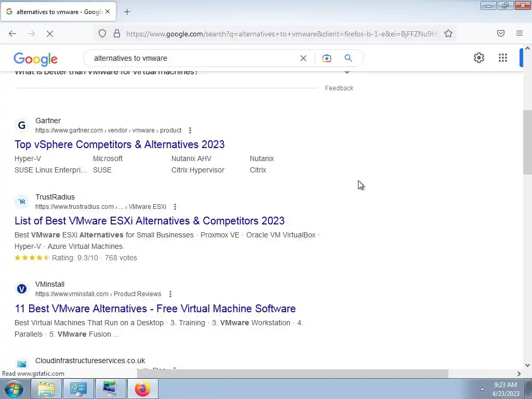Open Google apps grid
This screenshot has height=399, width=532.
(503, 58)
